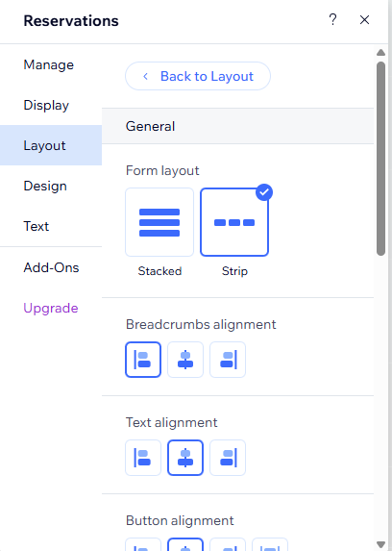This screenshot has height=551, width=392.
Task: Align breadcrumbs to the right
Action: pyautogui.click(x=228, y=360)
